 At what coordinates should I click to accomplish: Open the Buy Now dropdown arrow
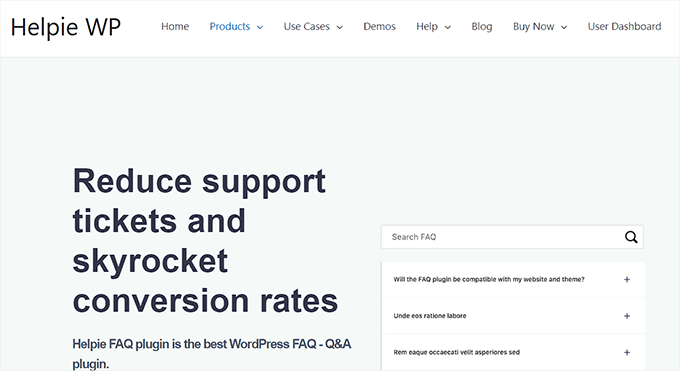564,27
